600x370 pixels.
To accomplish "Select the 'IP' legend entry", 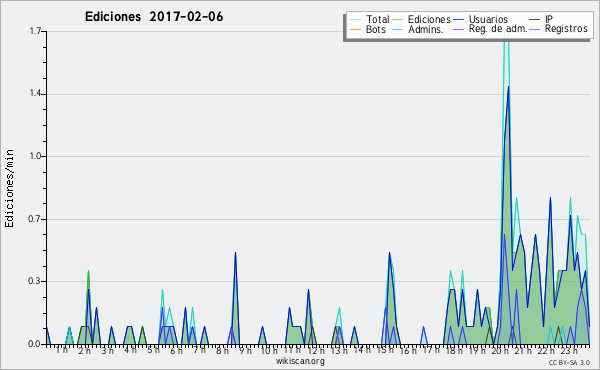I will (549, 19).
